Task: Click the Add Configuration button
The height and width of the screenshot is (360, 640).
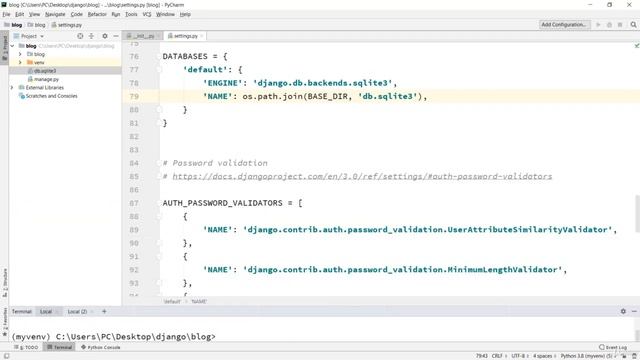Action: (564, 25)
